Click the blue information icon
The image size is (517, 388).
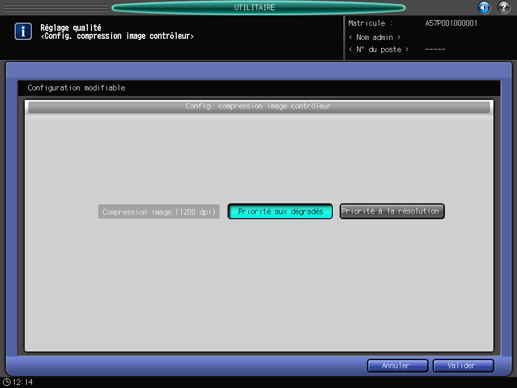click(23, 32)
